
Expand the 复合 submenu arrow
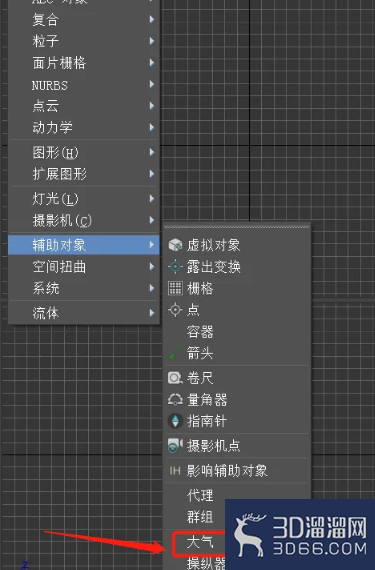(152, 19)
